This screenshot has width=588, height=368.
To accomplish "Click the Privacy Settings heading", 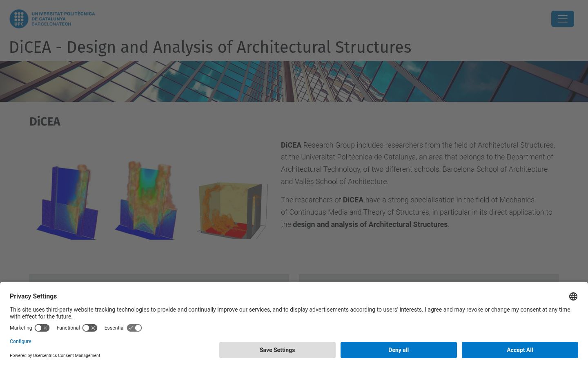I will pos(33,296).
